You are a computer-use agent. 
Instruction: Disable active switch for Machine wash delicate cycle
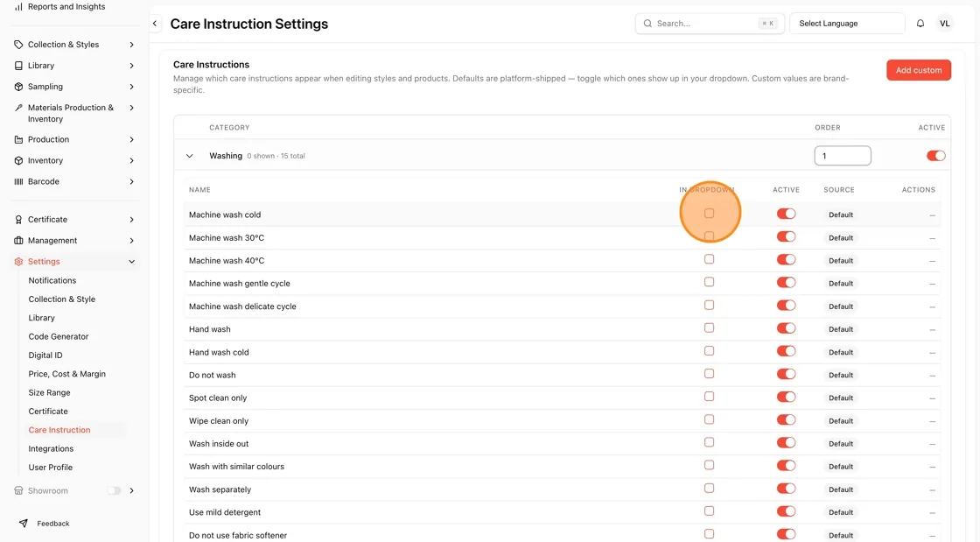pyautogui.click(x=787, y=305)
